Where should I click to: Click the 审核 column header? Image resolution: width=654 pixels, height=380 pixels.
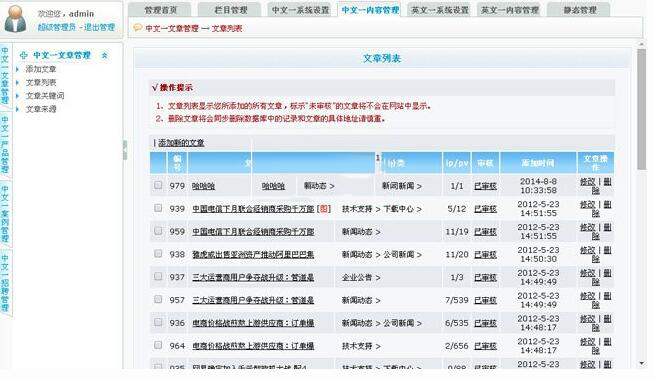[x=485, y=163]
